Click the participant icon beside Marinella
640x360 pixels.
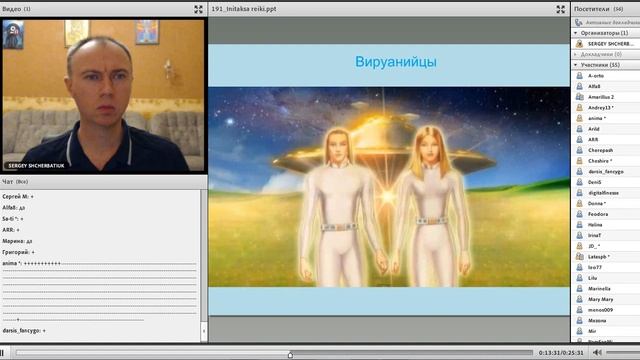point(579,289)
